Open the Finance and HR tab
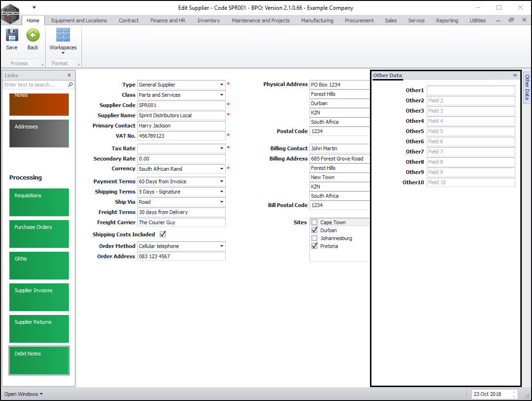 (x=168, y=20)
